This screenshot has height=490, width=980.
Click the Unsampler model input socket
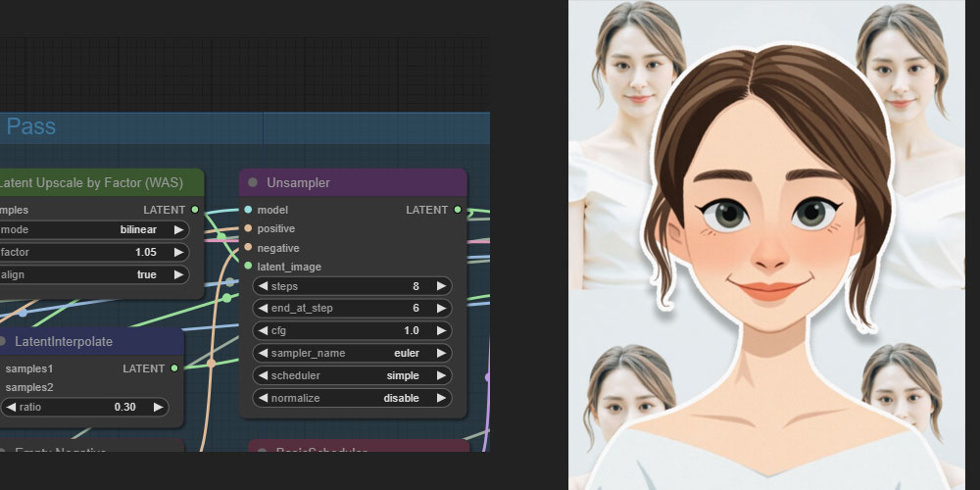tap(248, 210)
